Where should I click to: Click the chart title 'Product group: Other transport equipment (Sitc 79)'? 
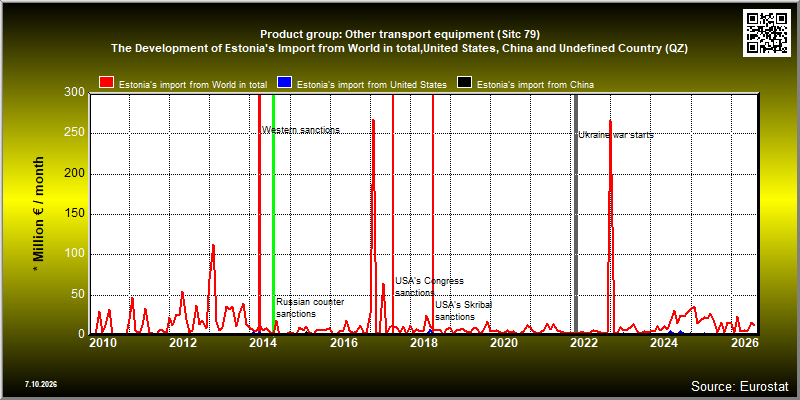click(400, 35)
